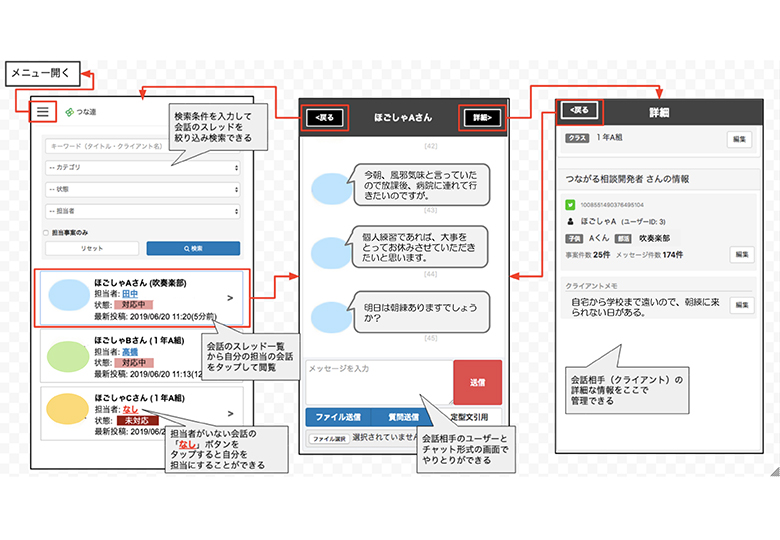This screenshot has height=540, width=780.
Task: Select the ファイル送信 tab
Action: click(337, 417)
